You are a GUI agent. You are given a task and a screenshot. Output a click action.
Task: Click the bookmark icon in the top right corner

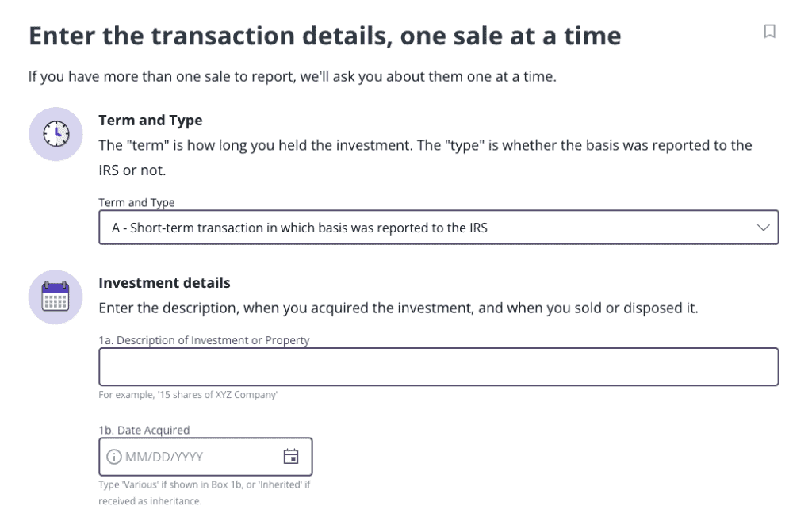[768, 30]
